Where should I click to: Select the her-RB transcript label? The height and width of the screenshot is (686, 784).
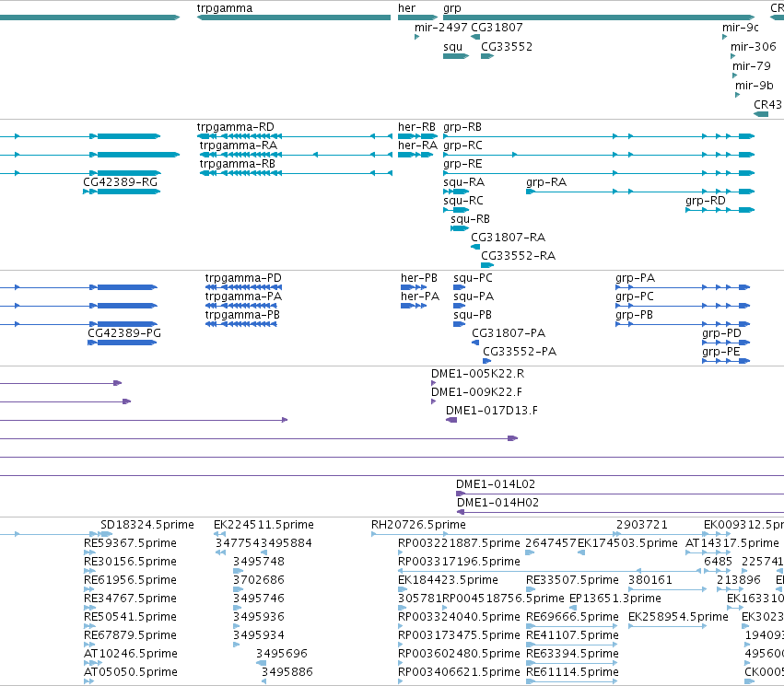pyautogui.click(x=416, y=127)
